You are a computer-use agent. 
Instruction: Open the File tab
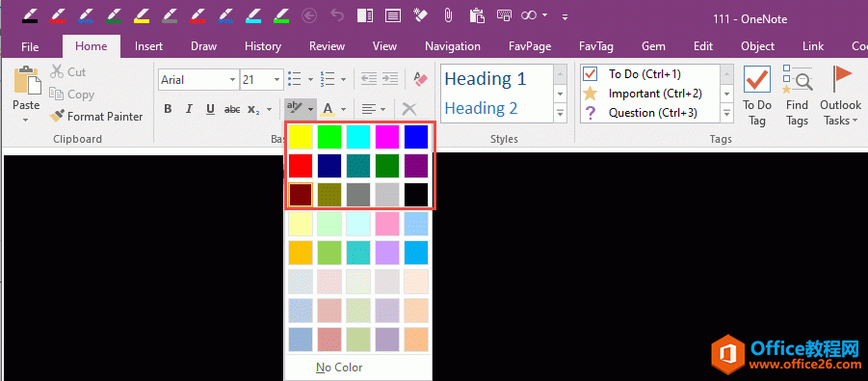(30, 46)
